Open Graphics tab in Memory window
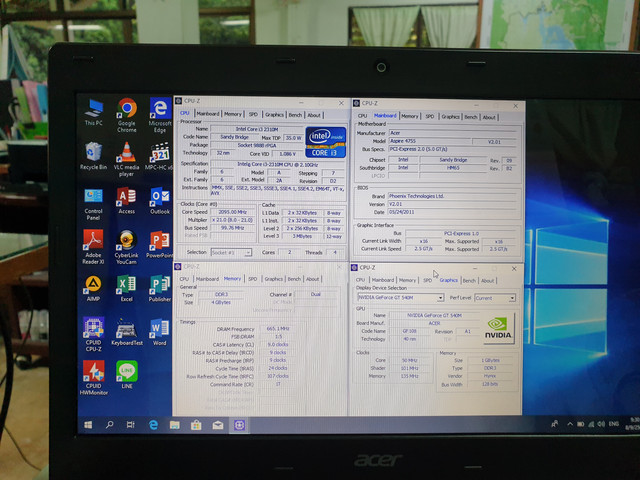Screen dimensions: 640x480 pyautogui.click(x=273, y=279)
